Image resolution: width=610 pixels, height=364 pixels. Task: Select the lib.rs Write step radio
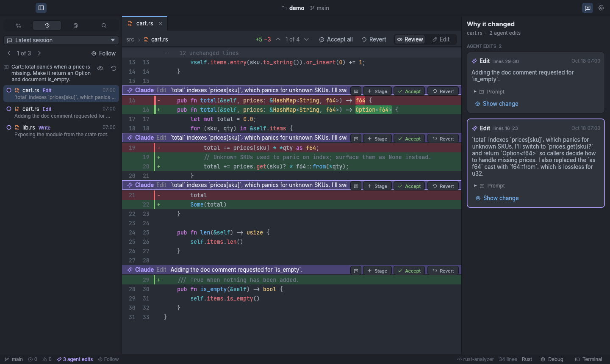click(8, 127)
